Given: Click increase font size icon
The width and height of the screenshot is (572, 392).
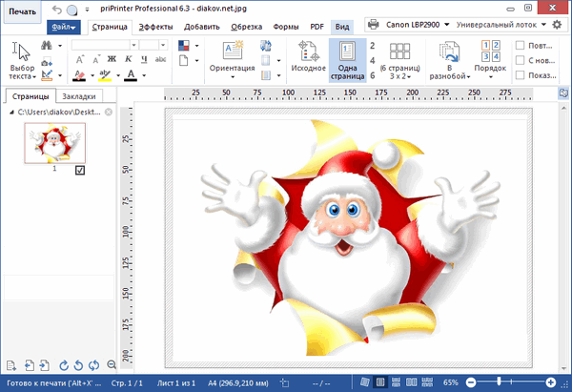Looking at the screenshot, I should coord(80,59).
